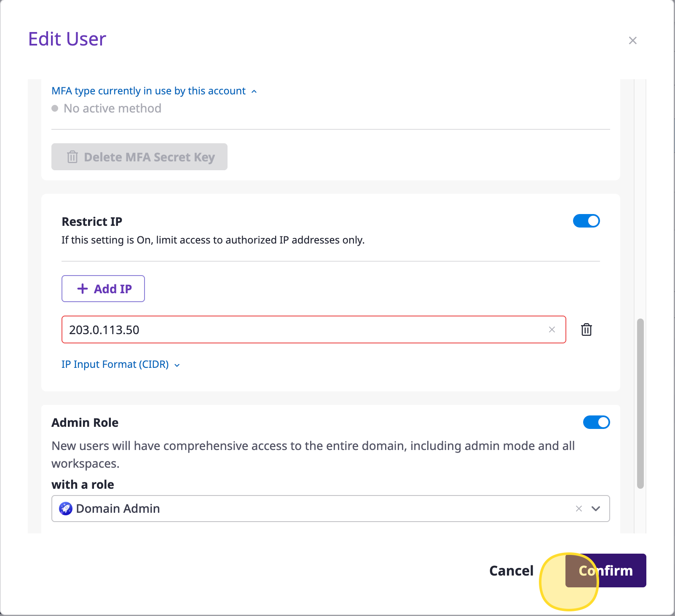Image resolution: width=675 pixels, height=616 pixels.
Task: Click the trash icon beside the IP address
Action: point(587,329)
